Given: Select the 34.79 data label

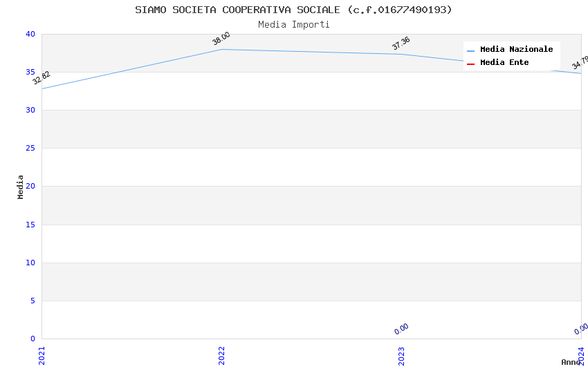Looking at the screenshot, I should point(580,63).
